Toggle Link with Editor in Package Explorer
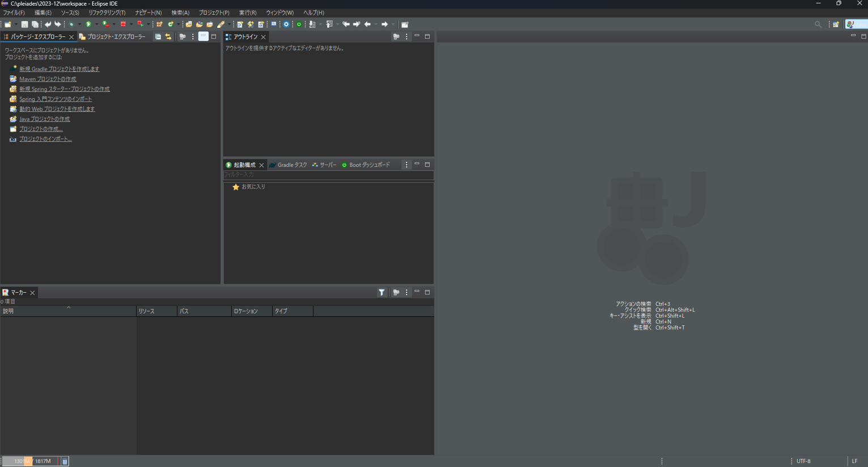 tap(168, 37)
